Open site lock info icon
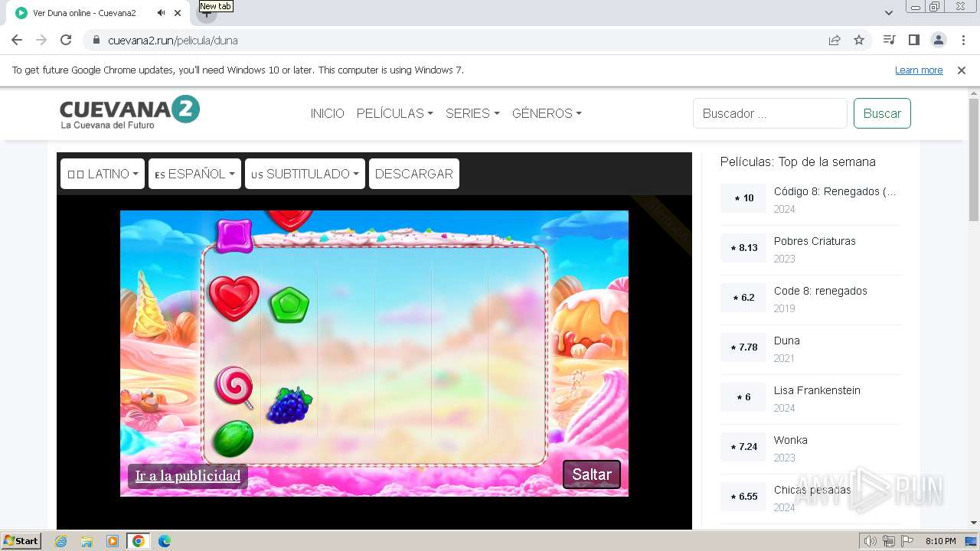980x551 pixels. pyautogui.click(x=96, y=40)
